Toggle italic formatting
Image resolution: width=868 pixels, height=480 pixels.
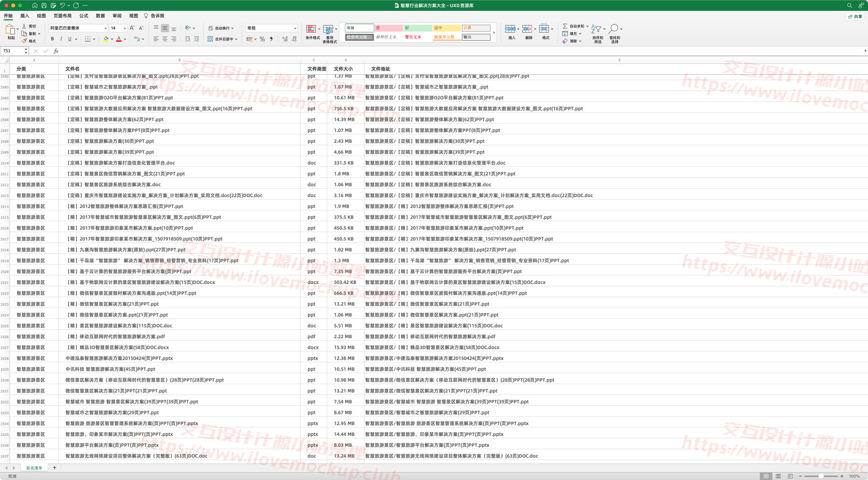61,39
